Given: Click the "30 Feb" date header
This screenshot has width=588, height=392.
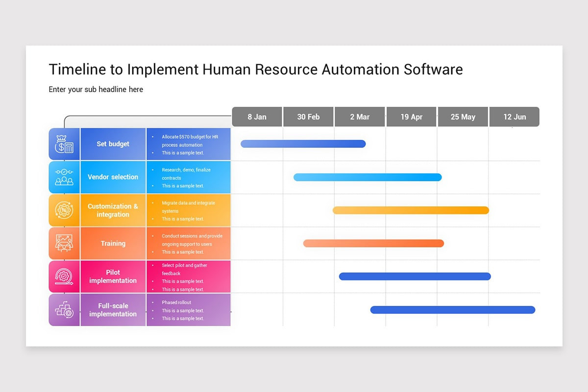Looking at the screenshot, I should click(308, 117).
